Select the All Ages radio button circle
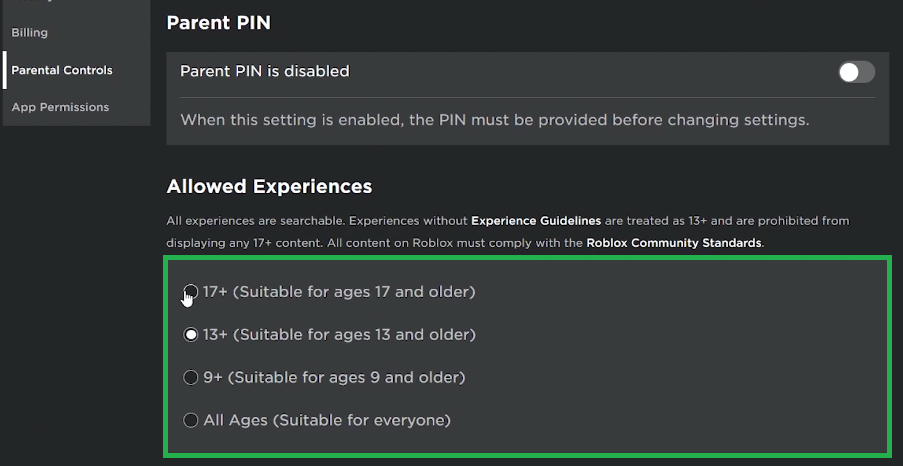The width and height of the screenshot is (903, 466). point(191,420)
